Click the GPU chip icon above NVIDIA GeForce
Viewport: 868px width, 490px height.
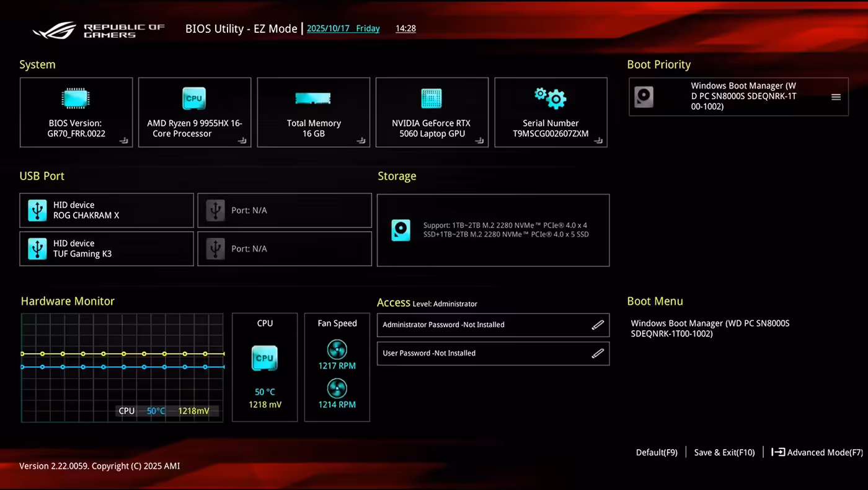[x=432, y=98]
